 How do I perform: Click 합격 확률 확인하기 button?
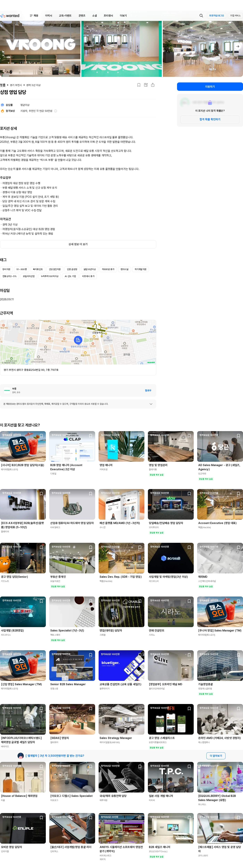(x=210, y=119)
